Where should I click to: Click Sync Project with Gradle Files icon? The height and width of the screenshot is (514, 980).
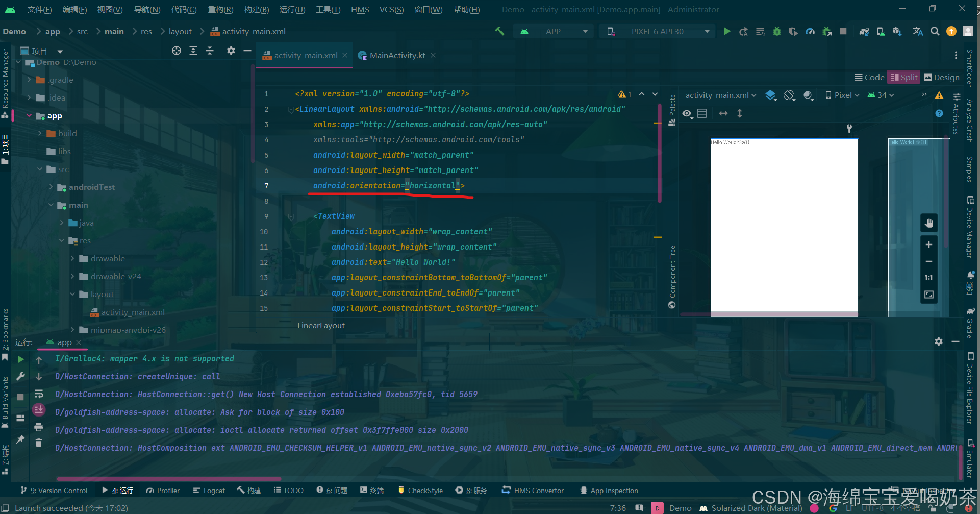(864, 31)
